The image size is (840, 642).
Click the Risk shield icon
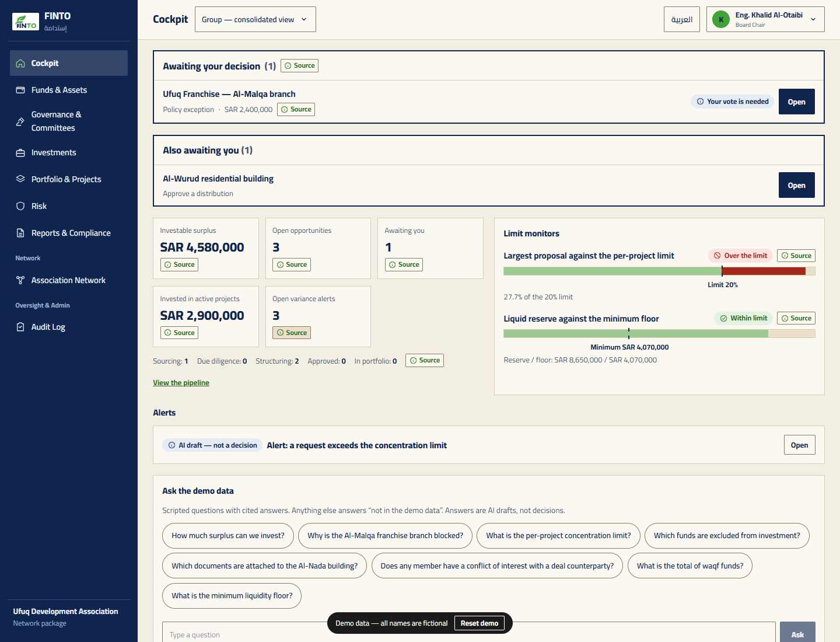[x=20, y=206]
